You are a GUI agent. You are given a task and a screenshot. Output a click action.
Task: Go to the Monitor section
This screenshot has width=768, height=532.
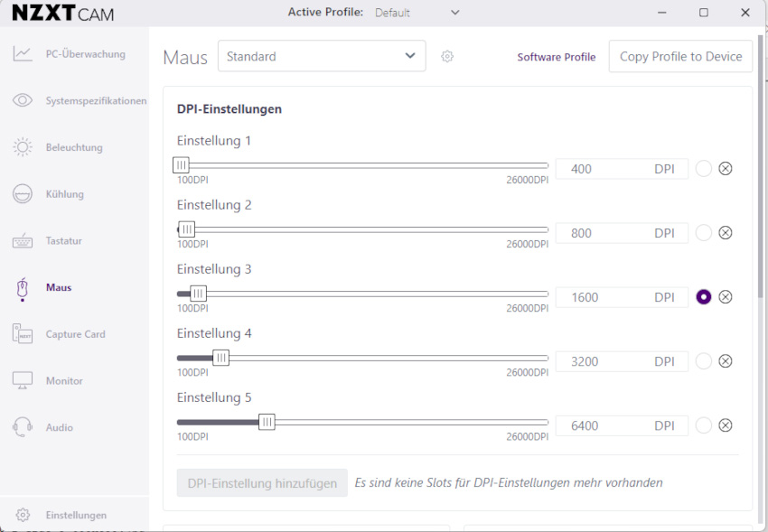coord(64,381)
